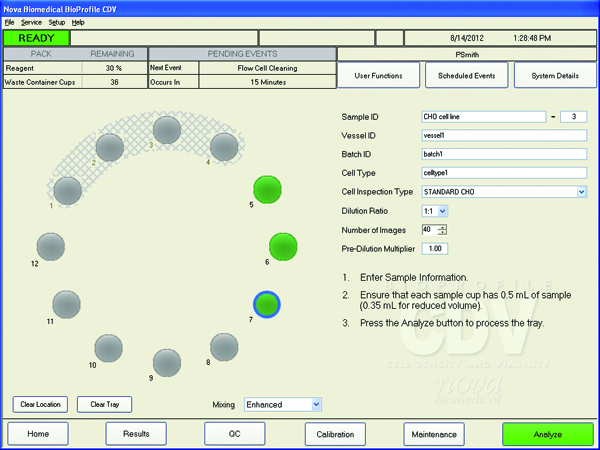Click the Vessel ID field
This screenshot has height=450, width=600.
point(504,135)
